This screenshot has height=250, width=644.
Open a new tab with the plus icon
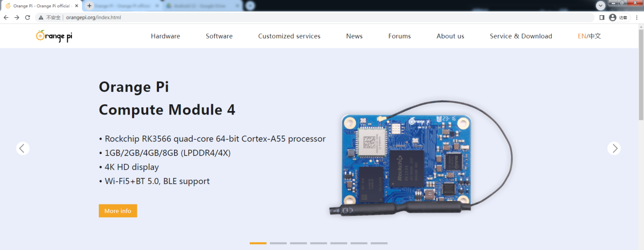coord(89,5)
